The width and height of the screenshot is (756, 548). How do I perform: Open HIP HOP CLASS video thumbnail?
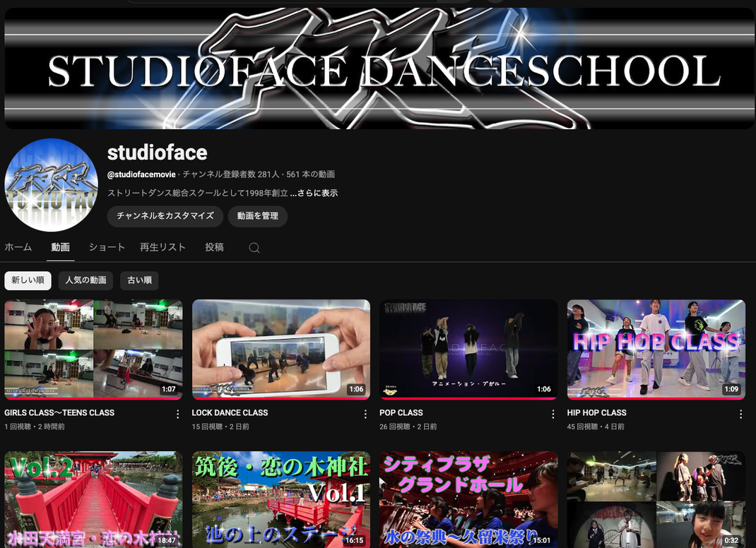tap(656, 350)
